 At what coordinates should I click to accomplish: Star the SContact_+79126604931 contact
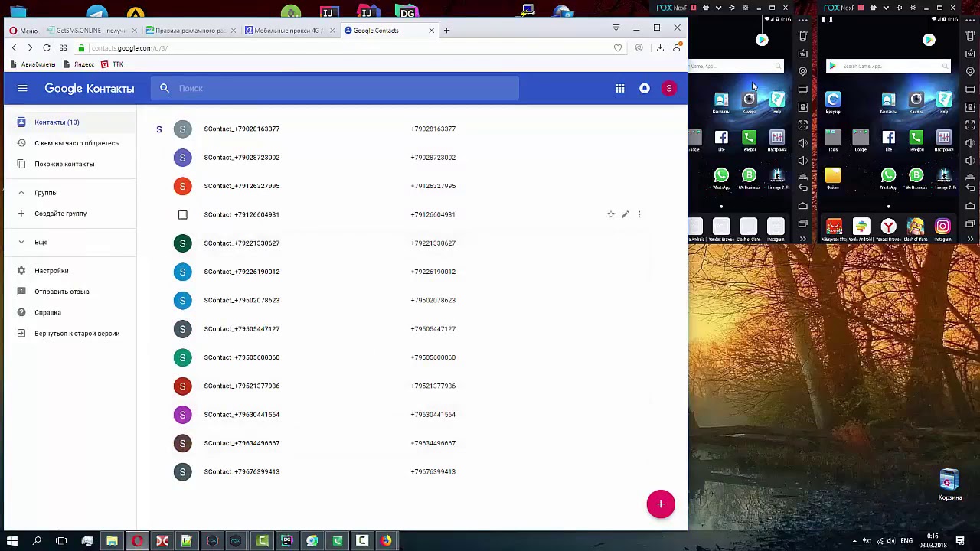pyautogui.click(x=611, y=215)
